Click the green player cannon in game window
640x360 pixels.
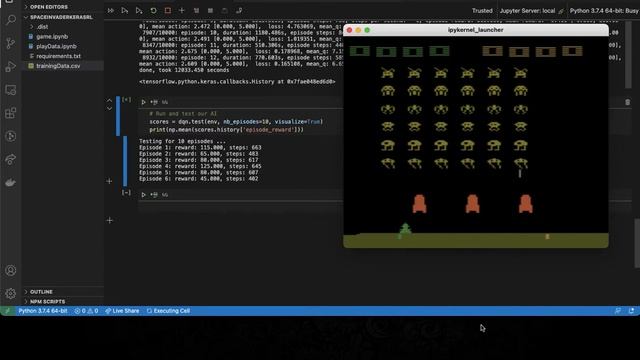pyautogui.click(x=405, y=230)
